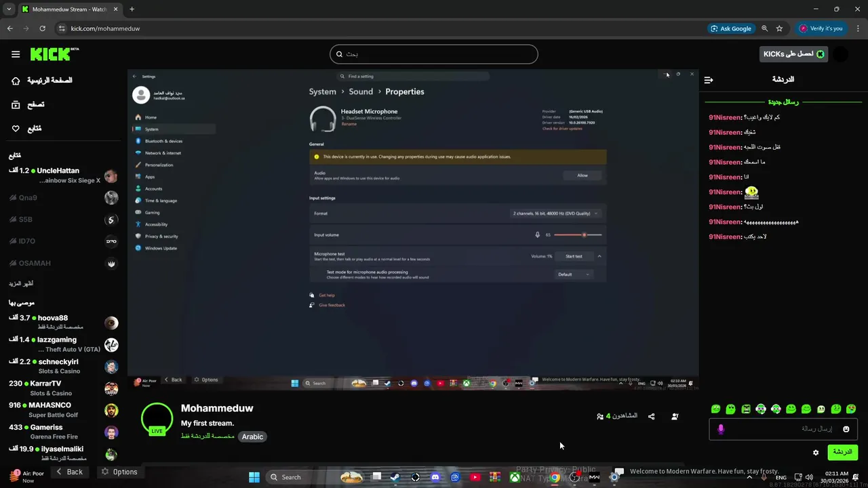The height and width of the screenshot is (488, 868).
Task: Open Gameriss recommended channel
Action: pos(64,432)
